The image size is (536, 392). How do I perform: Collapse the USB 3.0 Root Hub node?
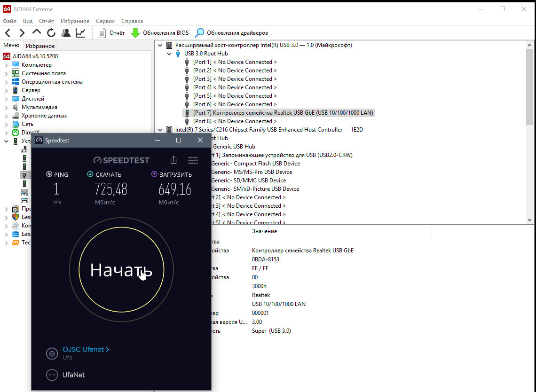coord(169,54)
